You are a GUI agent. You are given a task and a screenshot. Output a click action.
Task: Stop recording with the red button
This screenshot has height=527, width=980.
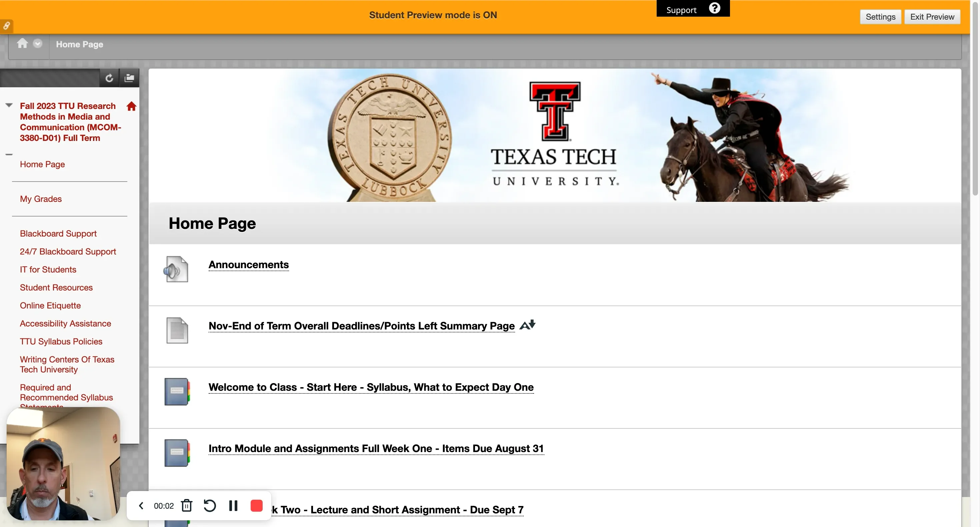(x=256, y=506)
